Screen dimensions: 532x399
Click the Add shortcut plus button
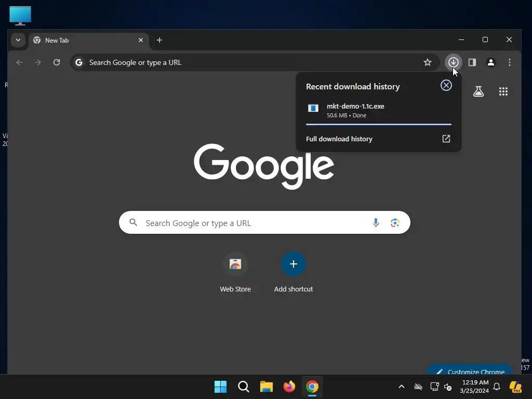click(x=294, y=264)
